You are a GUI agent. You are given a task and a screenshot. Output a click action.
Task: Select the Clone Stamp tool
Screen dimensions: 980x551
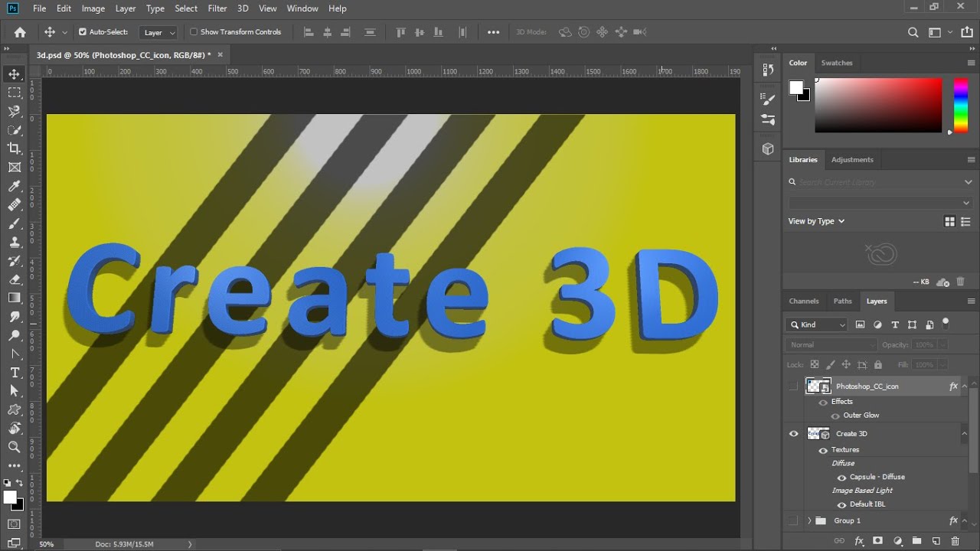click(14, 242)
